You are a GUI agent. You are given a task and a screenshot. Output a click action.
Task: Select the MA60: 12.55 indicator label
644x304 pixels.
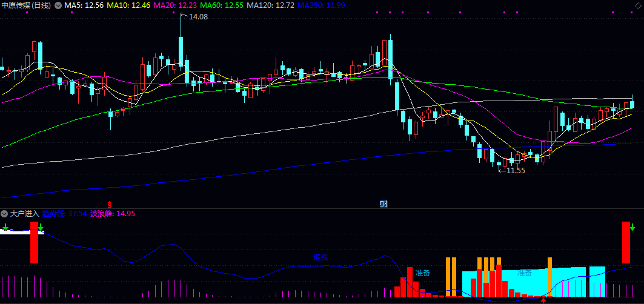222,5
